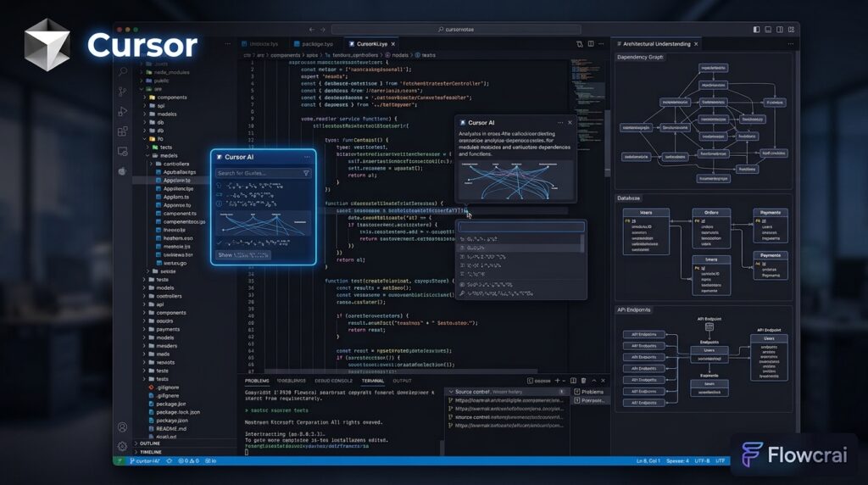Open the Cursor AI analysis popup's ellipsis menu
This screenshot has height=485, width=868.
pos(560,122)
